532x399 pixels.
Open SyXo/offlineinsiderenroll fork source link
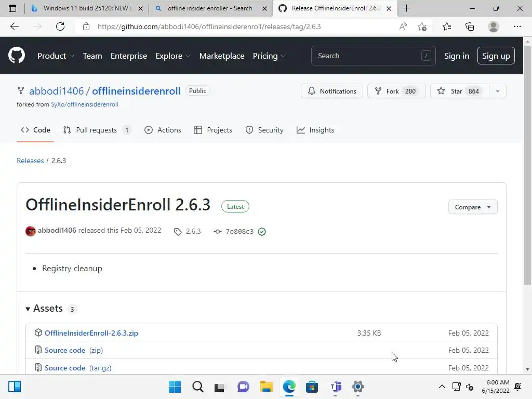tap(85, 104)
